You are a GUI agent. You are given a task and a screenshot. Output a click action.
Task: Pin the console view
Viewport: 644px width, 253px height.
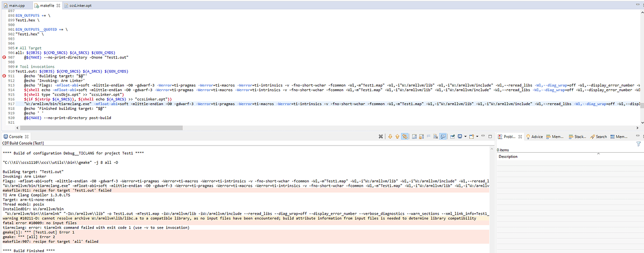coord(452,136)
